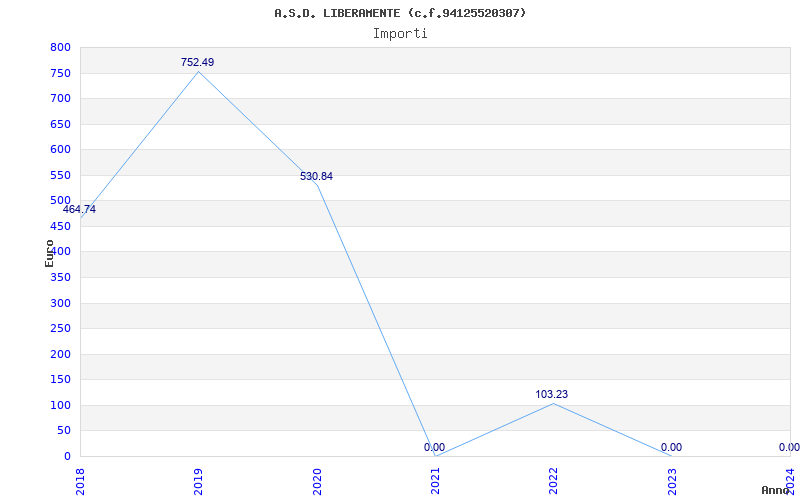Click the 100 y-axis tick label
This screenshot has width=800, height=500.
click(60, 406)
